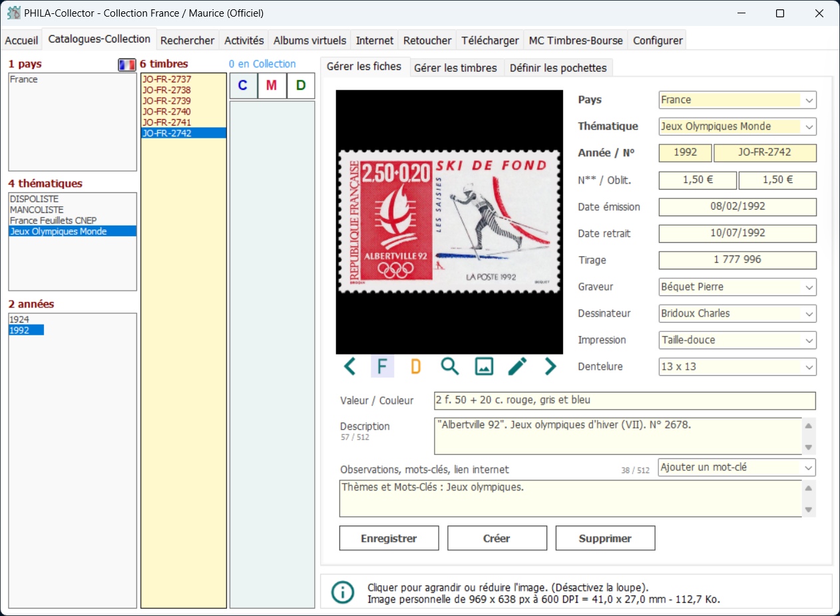Expand the Dessinateur dropdown Bridoux Charles
The width and height of the screenshot is (840, 616).
tap(737, 313)
